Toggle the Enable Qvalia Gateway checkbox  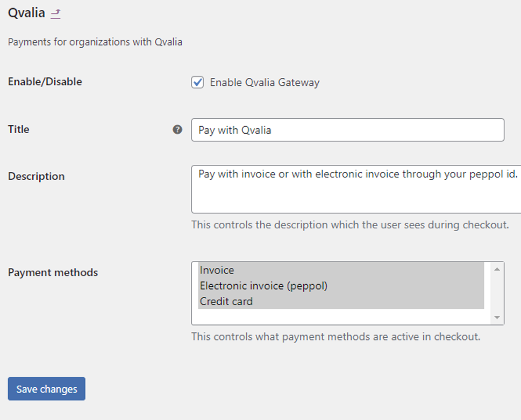pos(197,82)
